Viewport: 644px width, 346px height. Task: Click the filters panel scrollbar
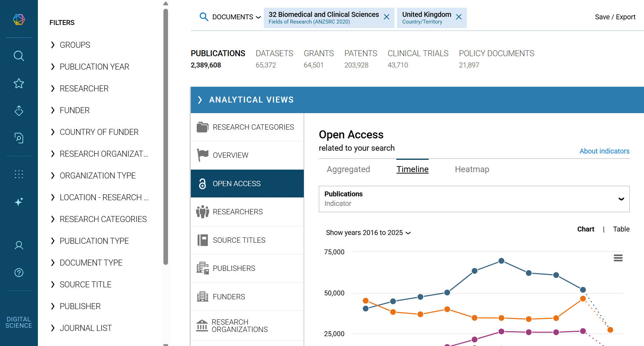pos(166,137)
